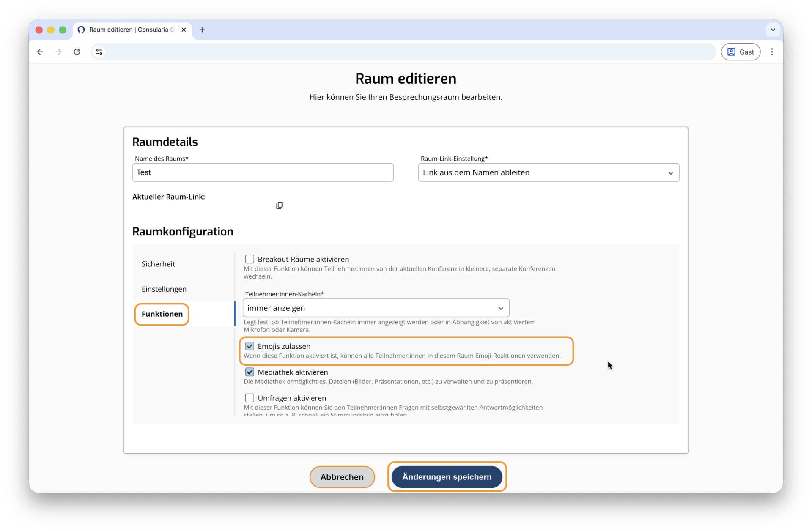Close the Raum editieren tab
Screen dimensions: 812x531
coord(184,30)
